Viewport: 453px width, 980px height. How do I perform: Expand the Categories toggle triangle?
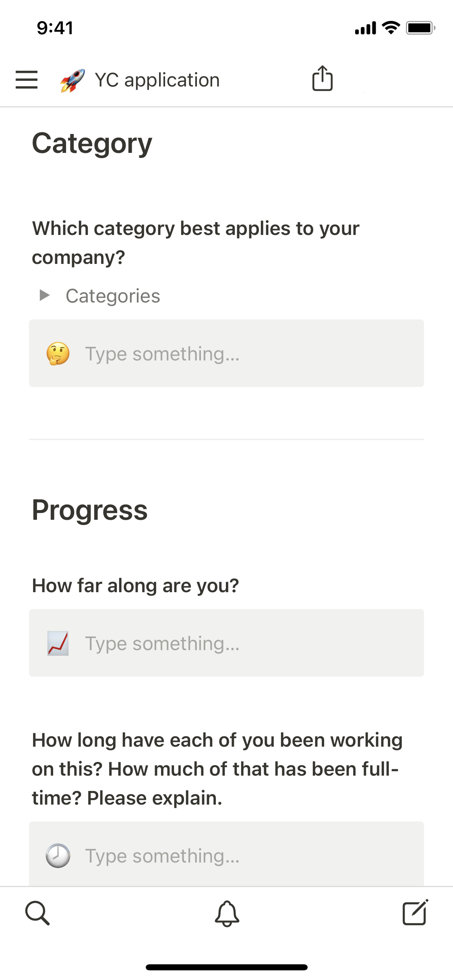pos(45,295)
